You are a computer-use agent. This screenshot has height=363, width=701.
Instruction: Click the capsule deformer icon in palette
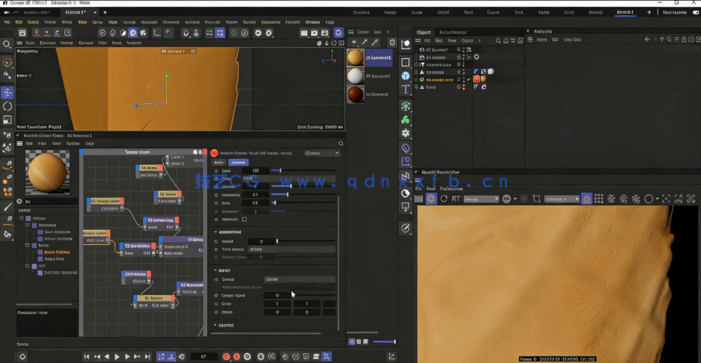405,147
